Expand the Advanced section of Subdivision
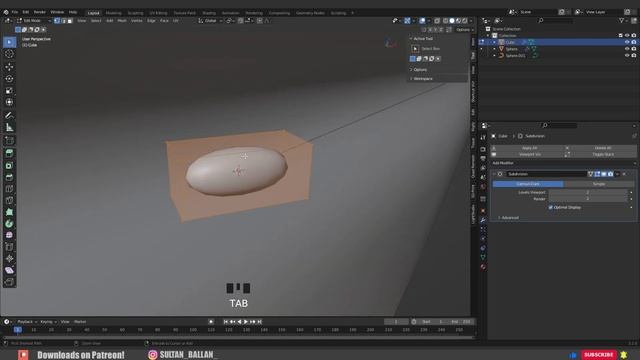640x360 pixels. (509, 218)
